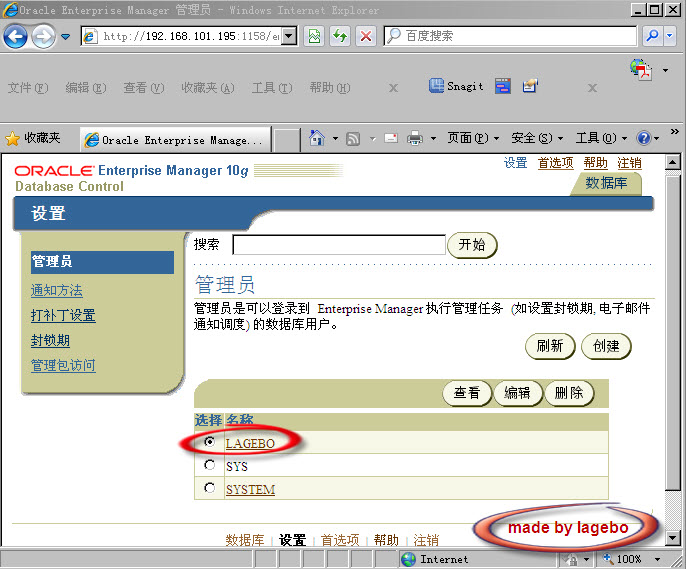
Task: Click the 搜索 text input field
Action: pyautogui.click(x=339, y=244)
